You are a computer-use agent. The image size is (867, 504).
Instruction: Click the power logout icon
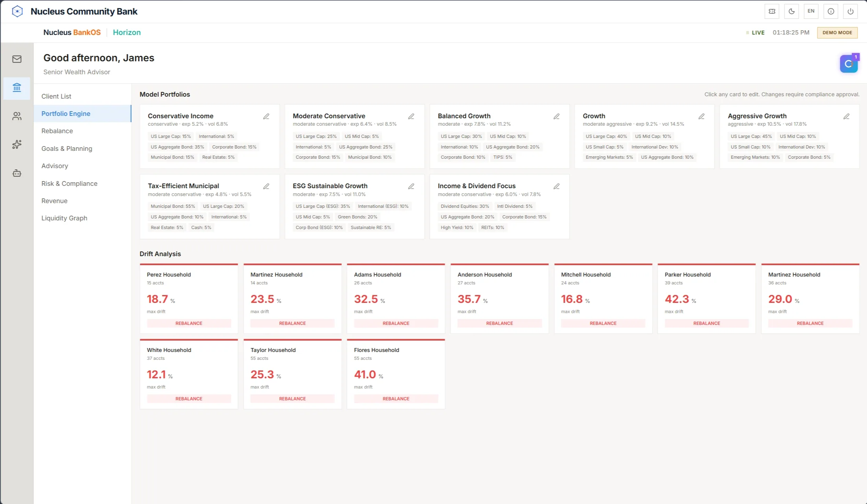click(851, 11)
